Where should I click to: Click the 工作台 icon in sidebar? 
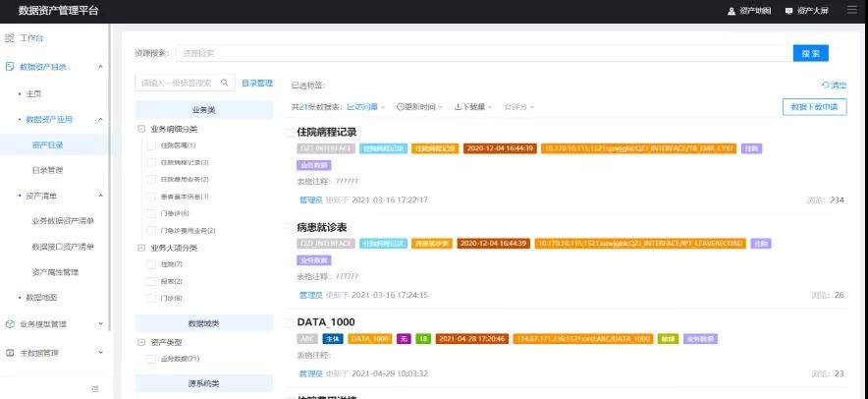[x=10, y=38]
